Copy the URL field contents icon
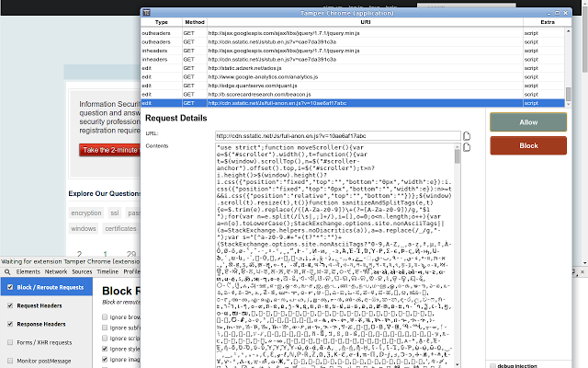 click(x=467, y=136)
